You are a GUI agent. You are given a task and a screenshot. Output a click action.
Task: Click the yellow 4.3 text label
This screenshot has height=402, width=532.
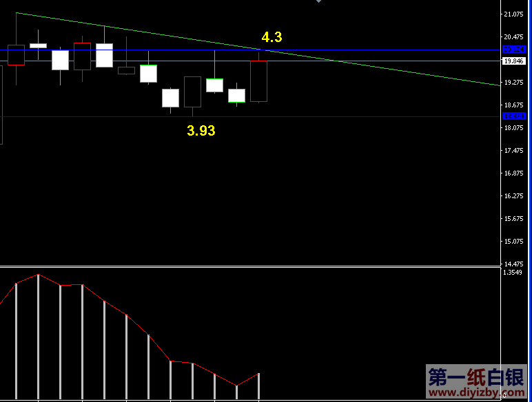click(272, 37)
